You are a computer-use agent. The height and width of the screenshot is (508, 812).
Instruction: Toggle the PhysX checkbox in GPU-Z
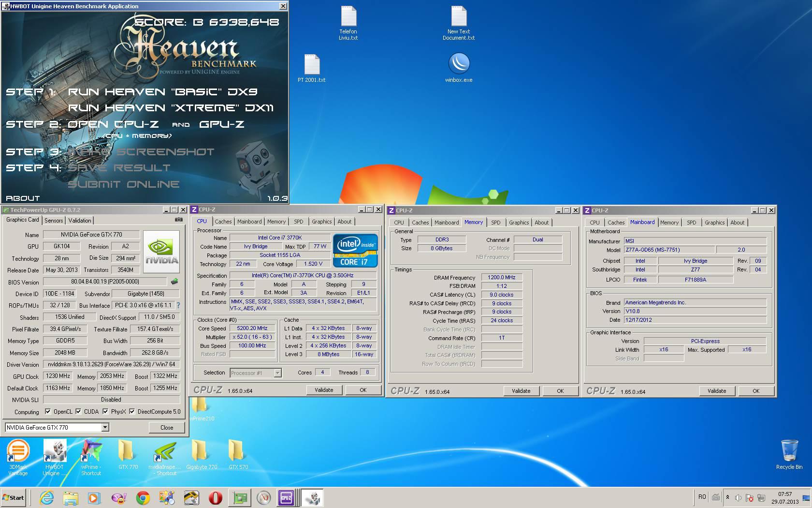point(105,412)
